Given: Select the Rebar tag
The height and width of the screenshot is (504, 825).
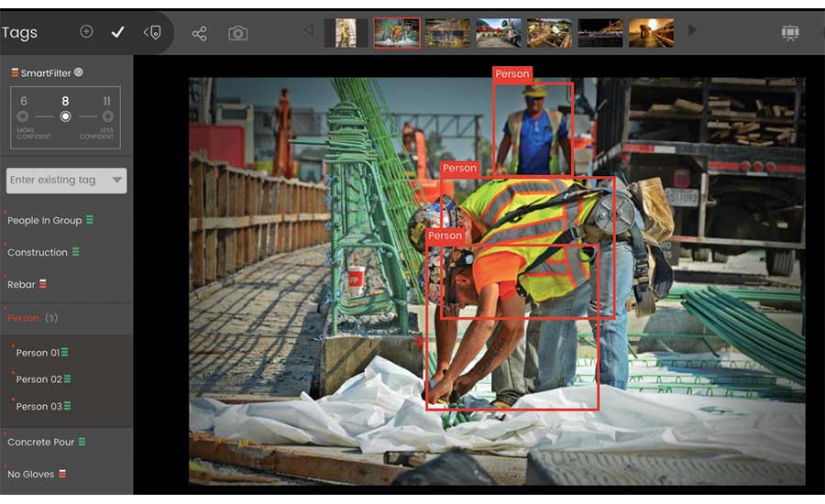Looking at the screenshot, I should click(x=21, y=285).
